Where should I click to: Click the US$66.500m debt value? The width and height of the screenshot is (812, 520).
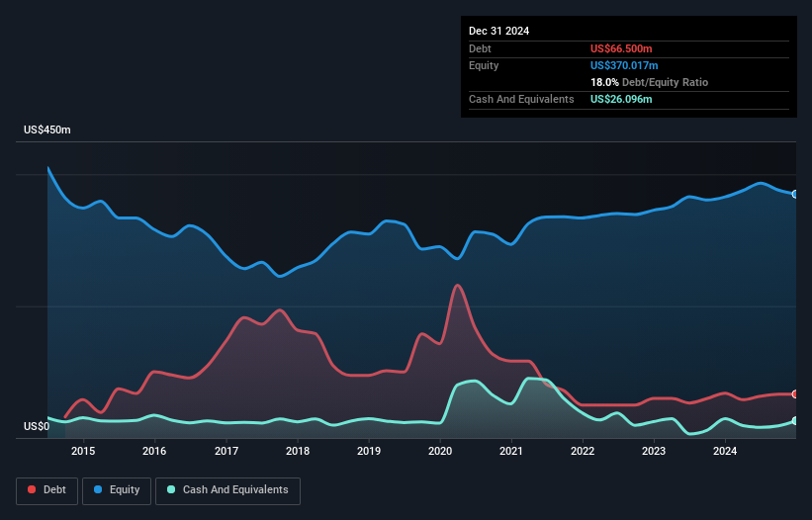click(621, 48)
